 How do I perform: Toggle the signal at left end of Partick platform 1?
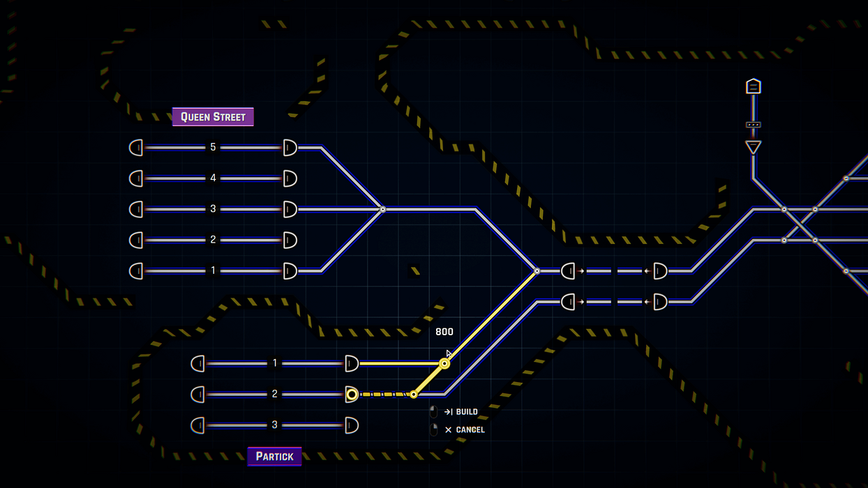click(197, 363)
